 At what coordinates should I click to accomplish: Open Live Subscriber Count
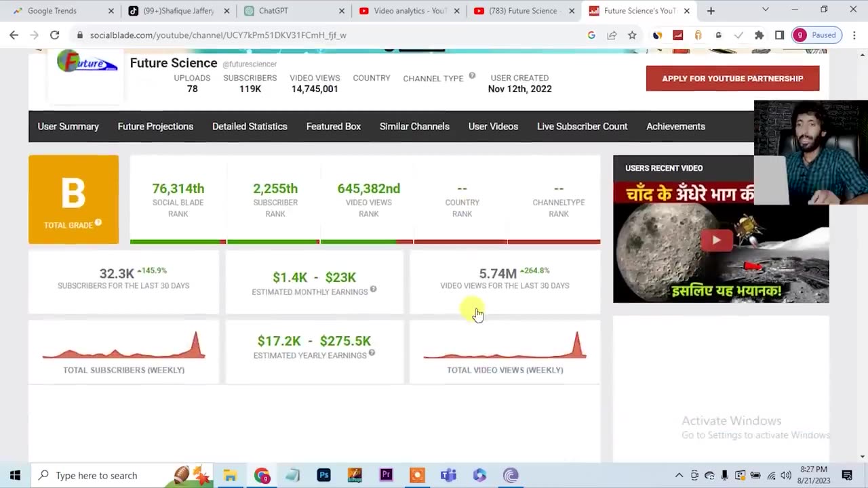(582, 127)
